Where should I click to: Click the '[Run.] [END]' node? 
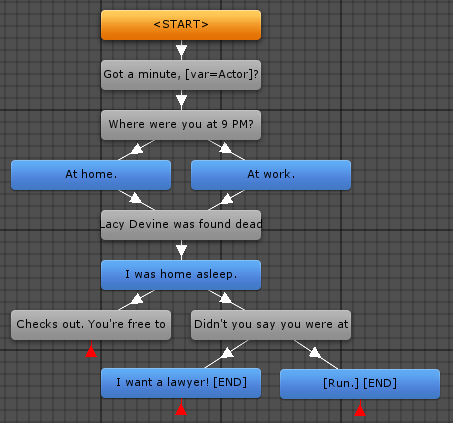click(x=360, y=384)
